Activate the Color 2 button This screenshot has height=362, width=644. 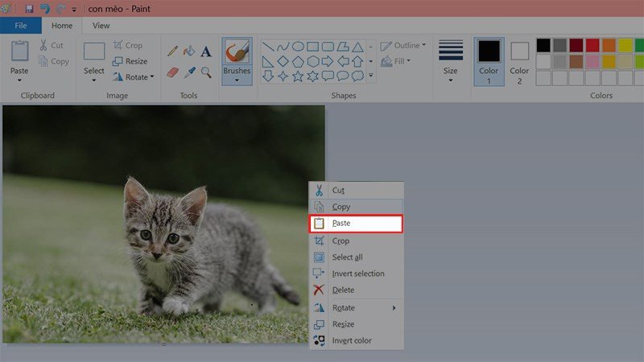point(520,61)
